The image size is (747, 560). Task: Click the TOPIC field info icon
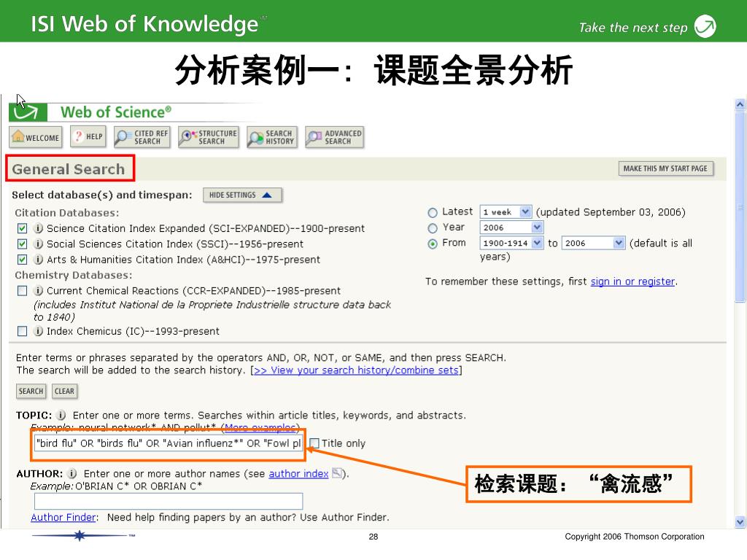[x=61, y=415]
